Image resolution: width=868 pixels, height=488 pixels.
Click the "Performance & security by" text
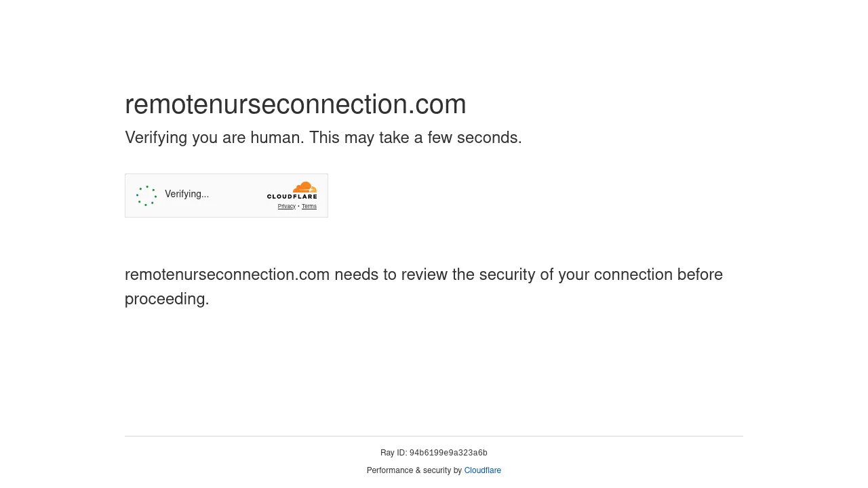[x=414, y=470]
